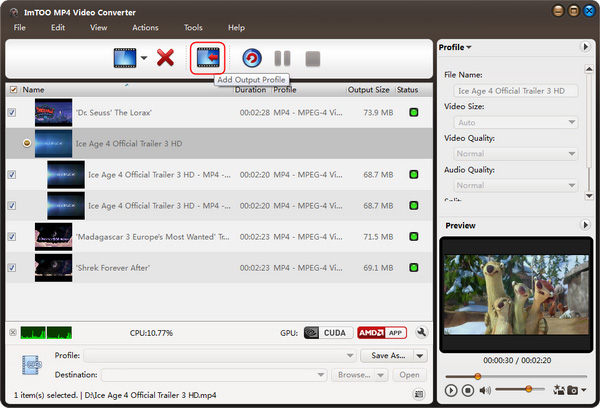Screen dimensions: 600x408
Task: Open the Edit menu
Action: coord(58,28)
